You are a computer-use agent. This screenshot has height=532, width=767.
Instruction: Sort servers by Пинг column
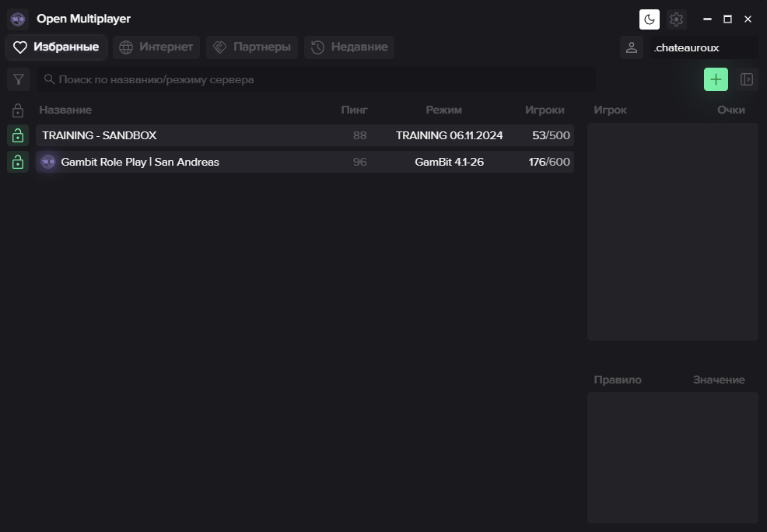pos(354,110)
